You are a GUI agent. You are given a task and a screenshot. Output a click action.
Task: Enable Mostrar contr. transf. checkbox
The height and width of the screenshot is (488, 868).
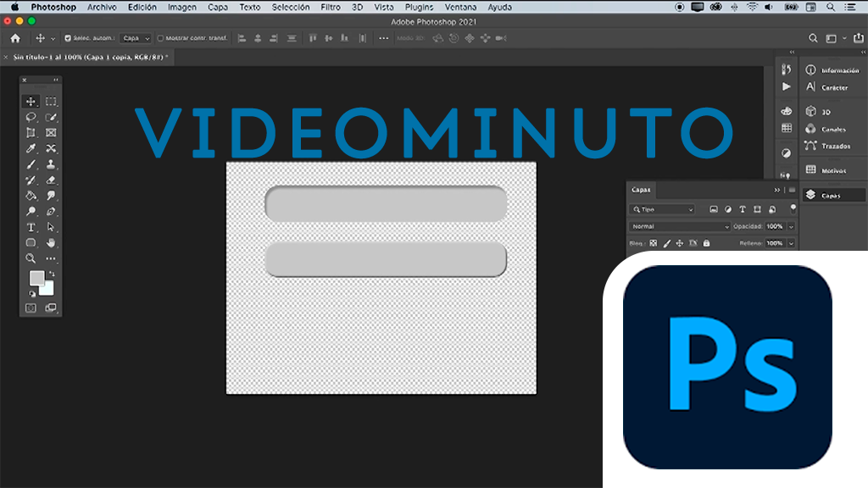[x=161, y=38]
